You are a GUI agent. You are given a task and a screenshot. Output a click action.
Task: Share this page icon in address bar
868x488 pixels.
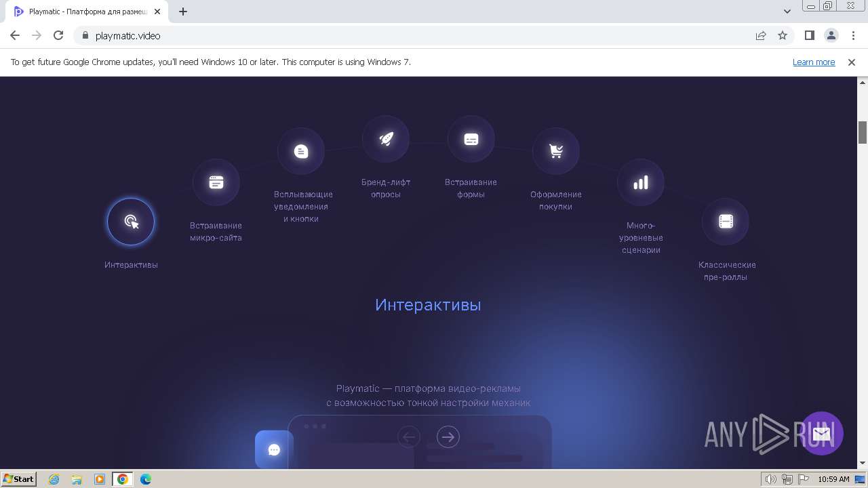tap(761, 35)
